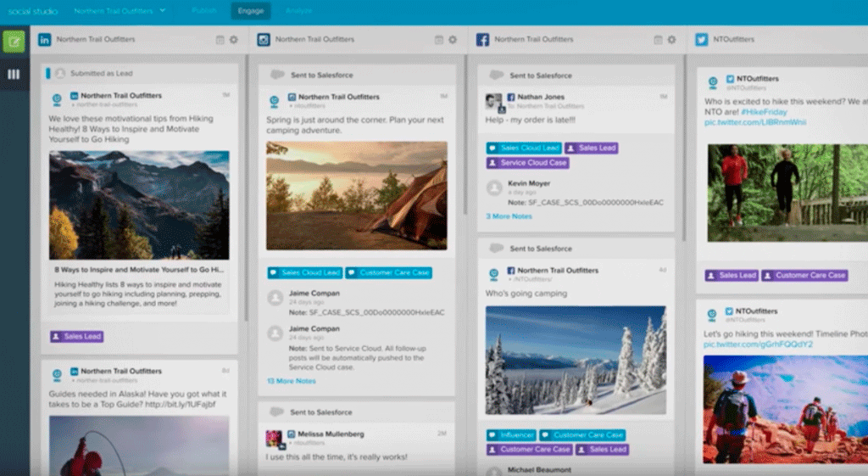This screenshot has width=868, height=476.
Task: Click the Nathan Jones profile picture
Action: (x=494, y=102)
